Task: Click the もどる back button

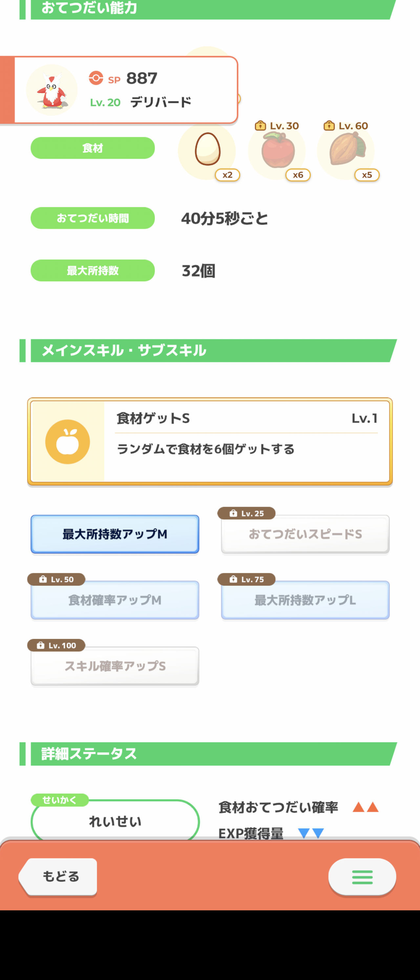Action: [58, 876]
